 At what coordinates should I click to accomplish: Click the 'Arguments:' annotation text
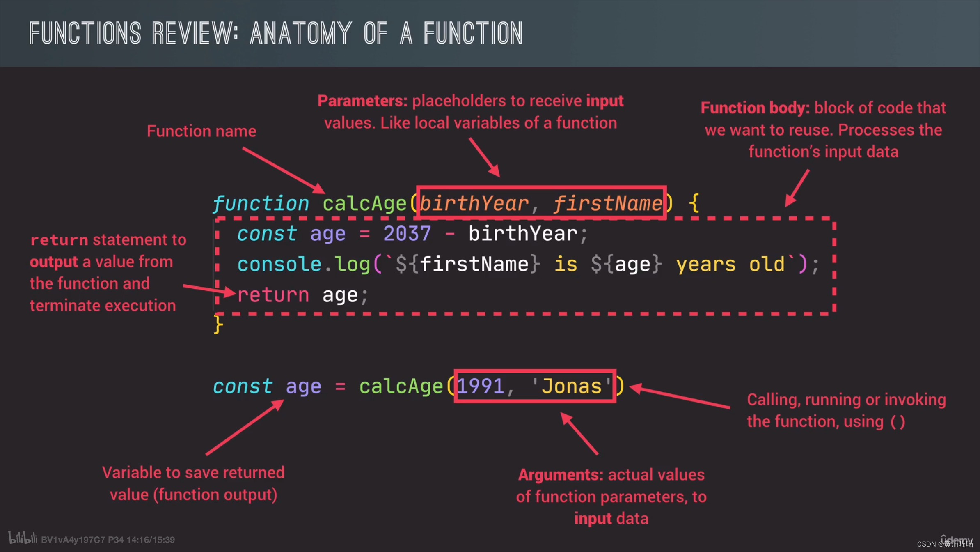[561, 475]
